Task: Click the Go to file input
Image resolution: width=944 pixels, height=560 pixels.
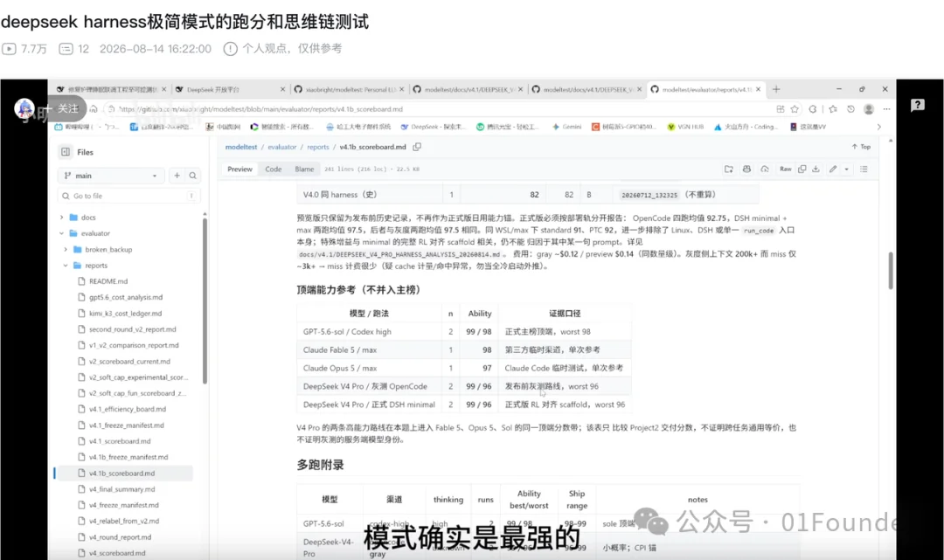Action: tap(128, 196)
